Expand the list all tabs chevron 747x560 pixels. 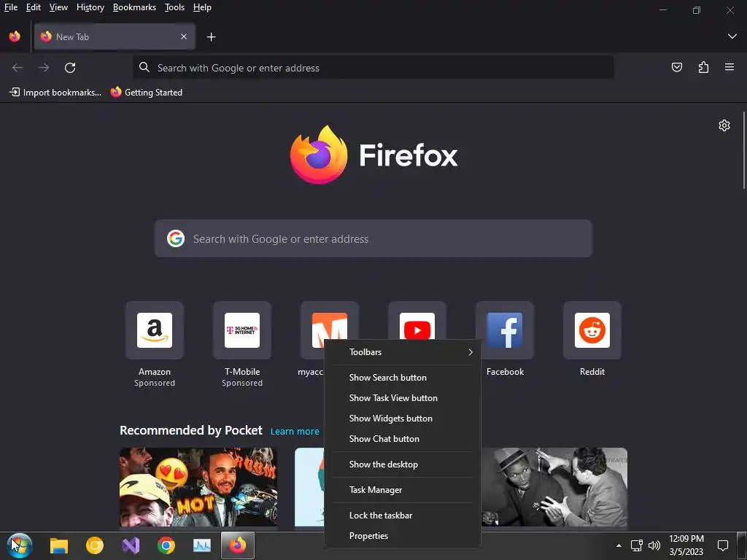(x=732, y=36)
